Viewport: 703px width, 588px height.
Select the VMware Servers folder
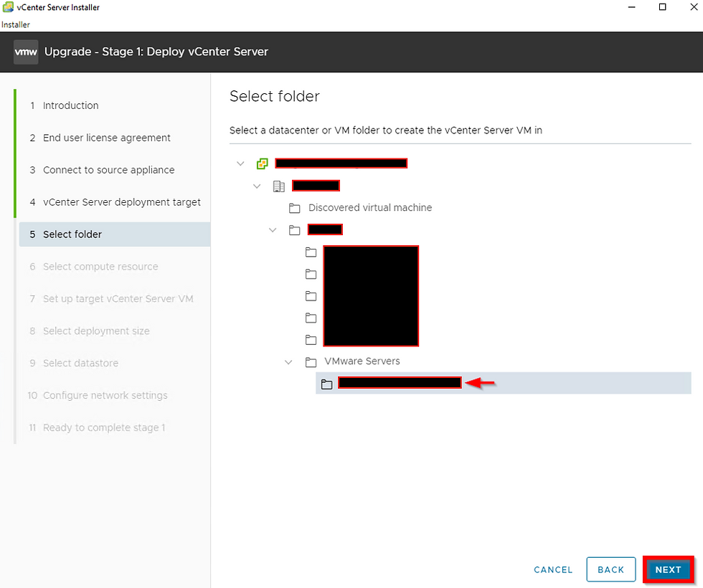point(362,361)
